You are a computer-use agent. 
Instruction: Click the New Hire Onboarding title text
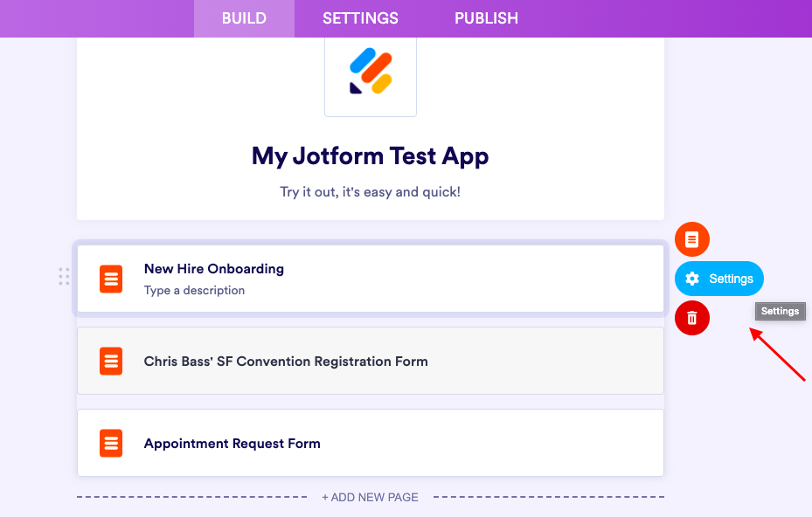tap(214, 268)
